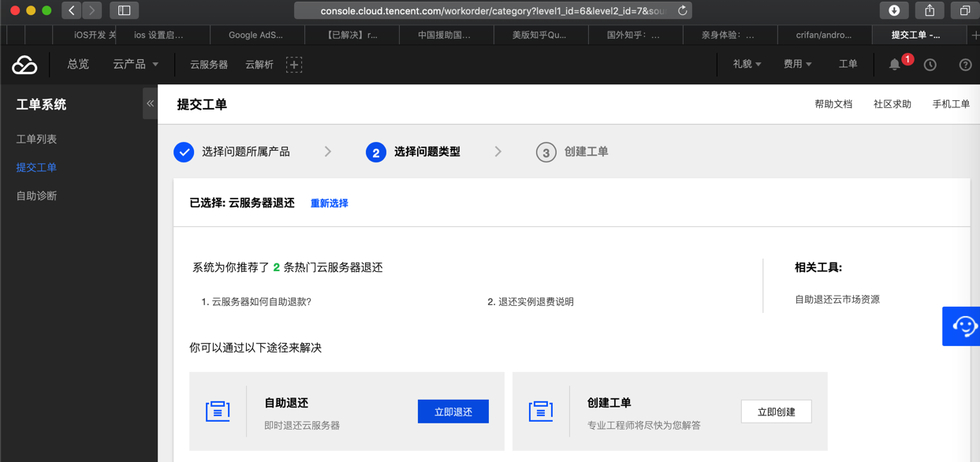The image size is (980, 462).
Task: Click the 重新选择 link
Action: coord(330,203)
